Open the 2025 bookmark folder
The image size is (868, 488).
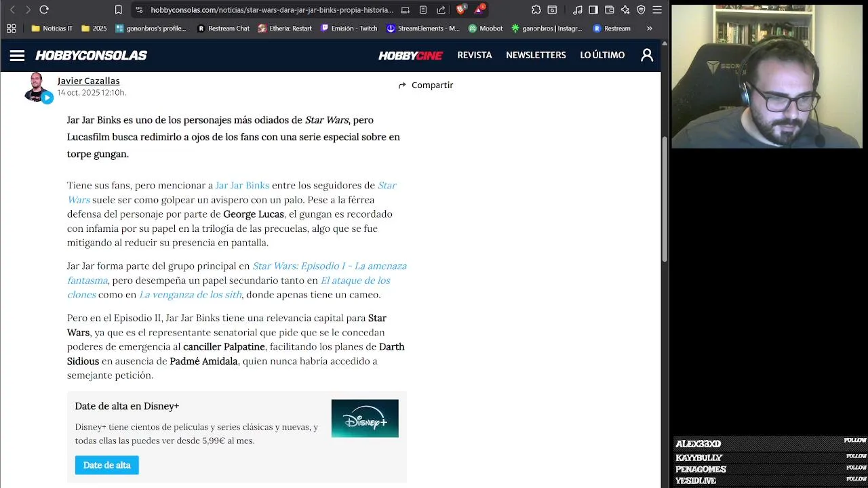94,28
